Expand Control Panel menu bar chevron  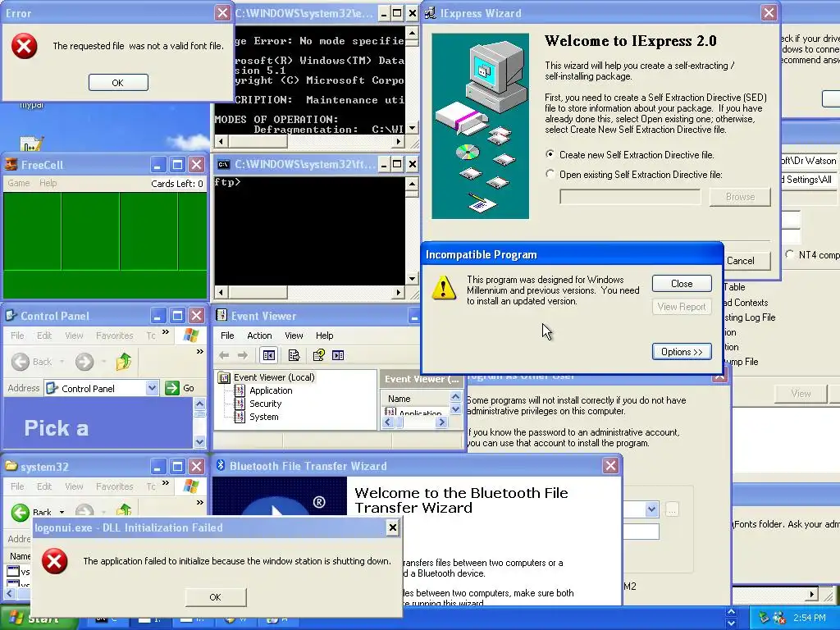166,332
